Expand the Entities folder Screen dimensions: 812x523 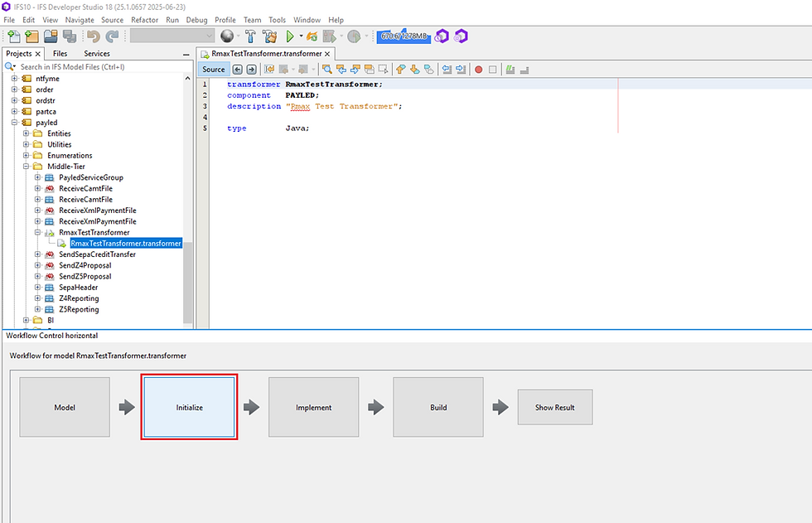click(26, 133)
